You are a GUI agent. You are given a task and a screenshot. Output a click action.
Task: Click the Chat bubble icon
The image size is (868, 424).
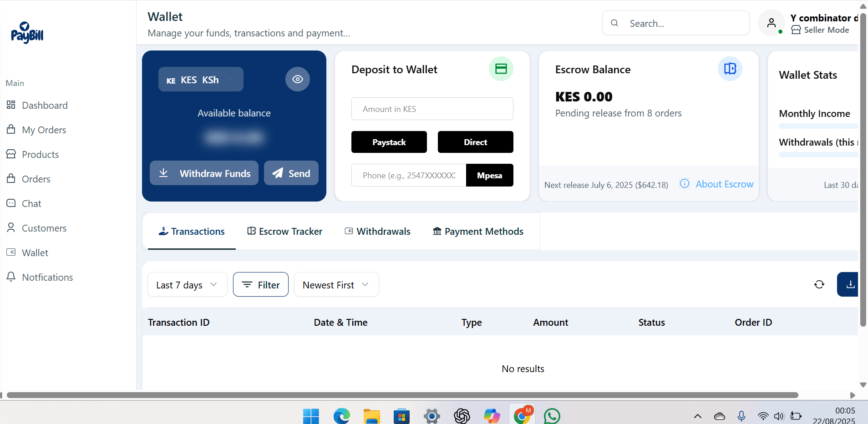pyautogui.click(x=11, y=203)
